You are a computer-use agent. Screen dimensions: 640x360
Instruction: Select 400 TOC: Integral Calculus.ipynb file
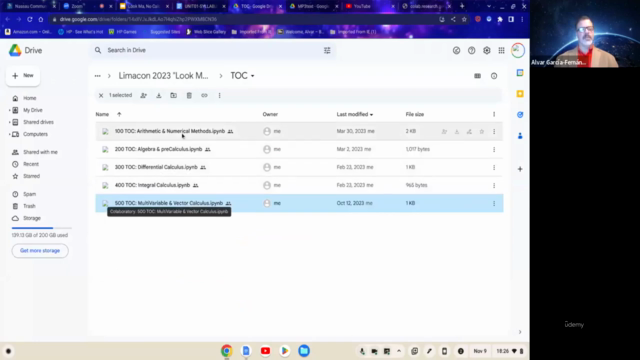point(152,185)
